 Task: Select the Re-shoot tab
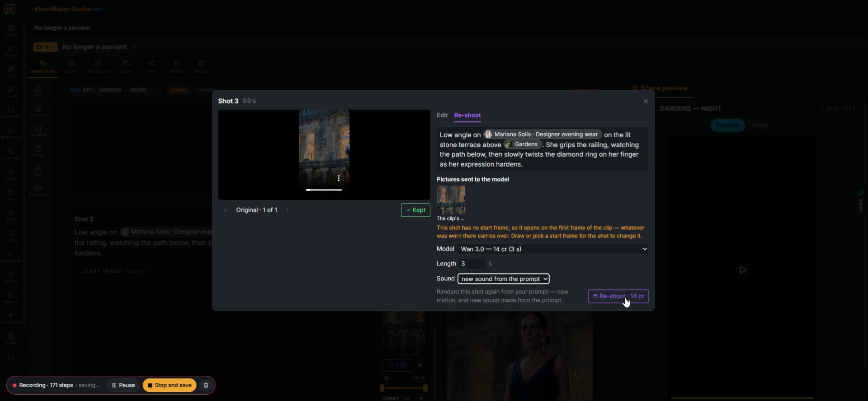[x=467, y=115]
